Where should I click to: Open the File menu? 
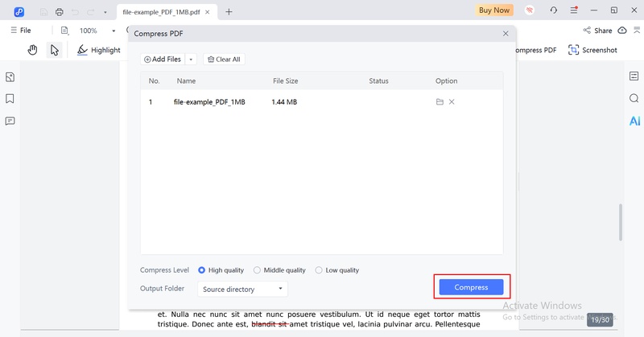point(21,31)
